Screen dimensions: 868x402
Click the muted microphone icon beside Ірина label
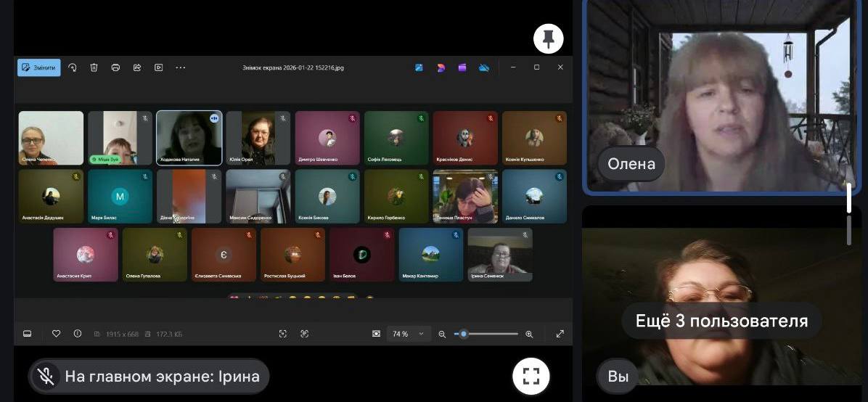click(46, 376)
